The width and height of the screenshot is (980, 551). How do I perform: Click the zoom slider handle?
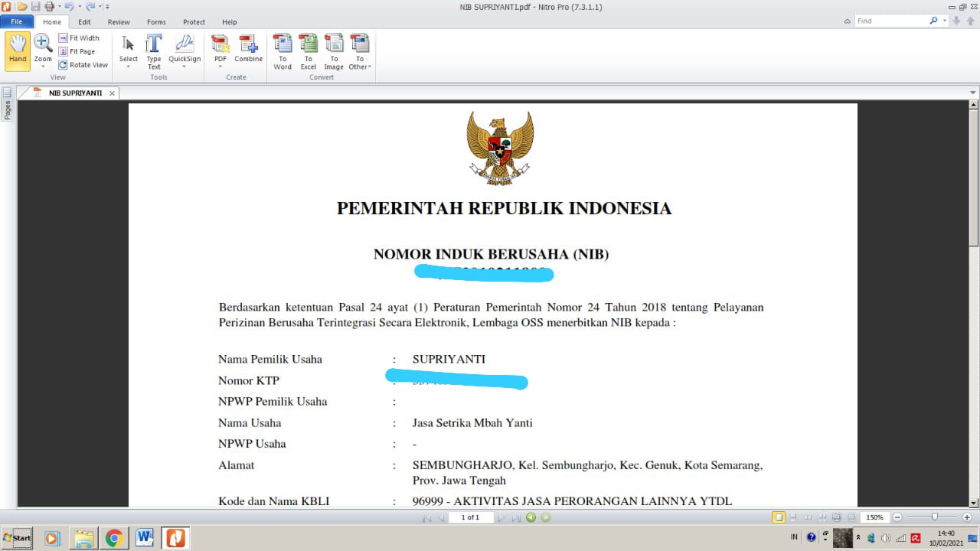(x=935, y=517)
